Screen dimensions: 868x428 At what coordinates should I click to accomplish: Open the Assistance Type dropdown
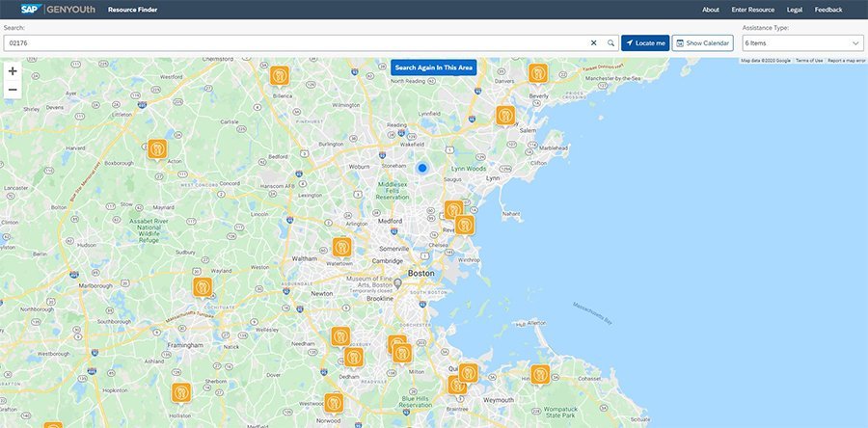[x=801, y=43]
